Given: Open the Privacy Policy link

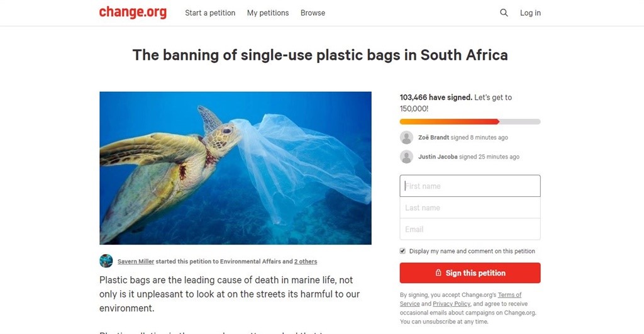Looking at the screenshot, I should pyautogui.click(x=452, y=304).
